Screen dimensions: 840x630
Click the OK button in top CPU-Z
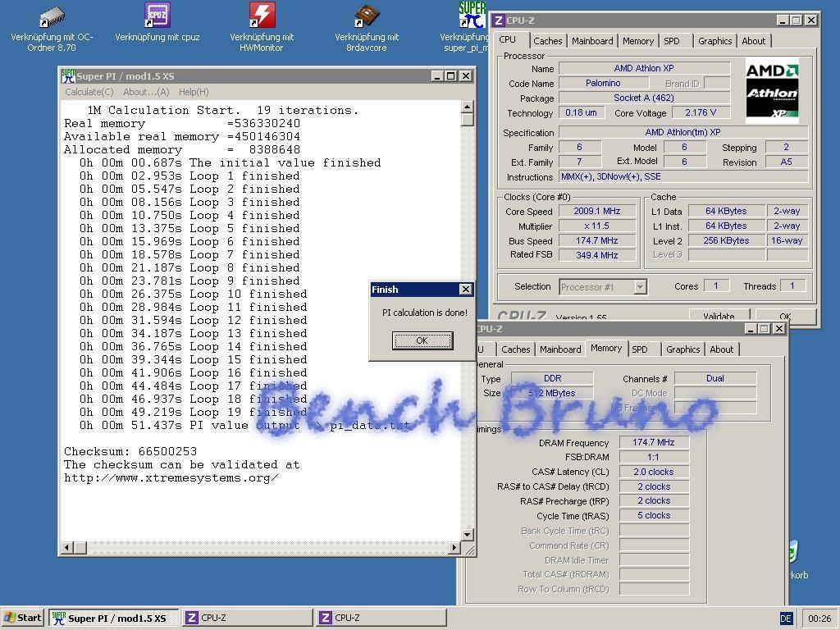click(785, 316)
